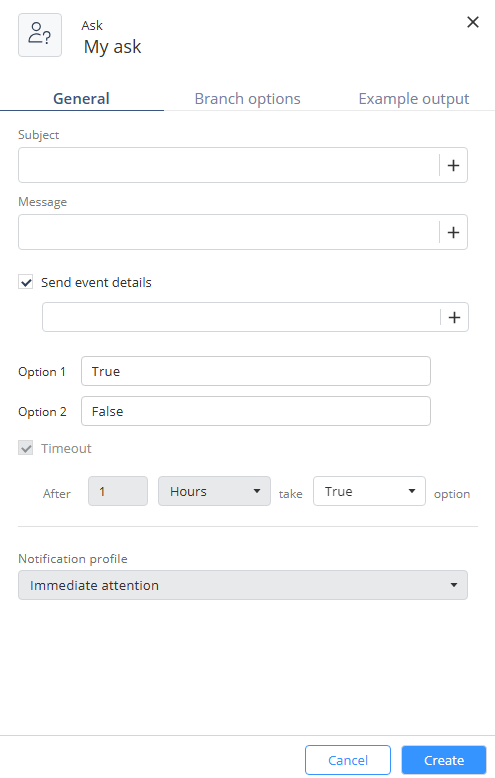Click the Create button
495x778 pixels.
444,760
